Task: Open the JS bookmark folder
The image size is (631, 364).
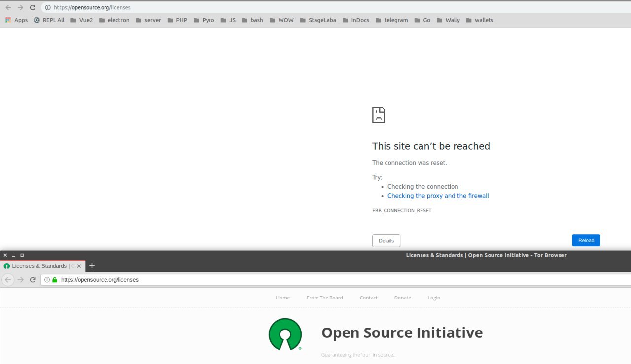Action: pyautogui.click(x=228, y=20)
